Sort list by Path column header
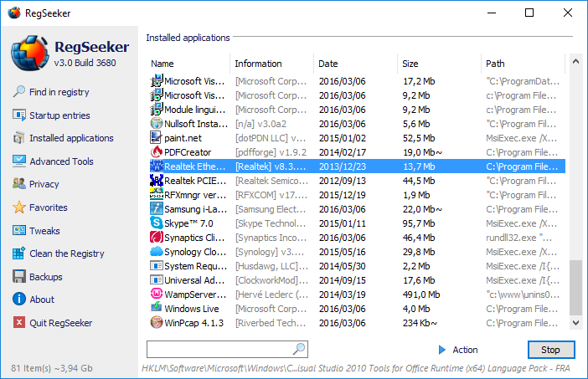Image resolution: width=588 pixels, height=379 pixels. 523,64
